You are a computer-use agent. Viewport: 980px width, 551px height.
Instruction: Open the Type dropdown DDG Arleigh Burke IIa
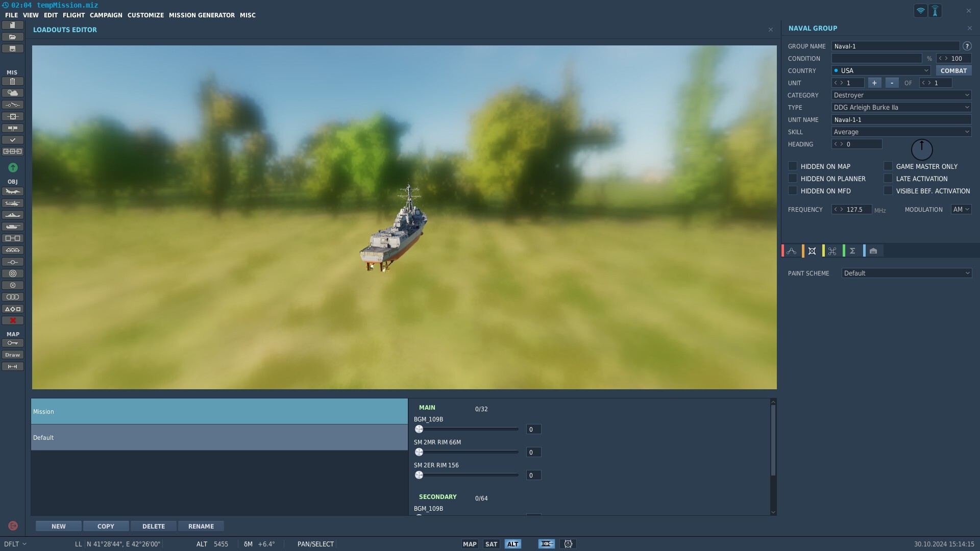click(901, 107)
